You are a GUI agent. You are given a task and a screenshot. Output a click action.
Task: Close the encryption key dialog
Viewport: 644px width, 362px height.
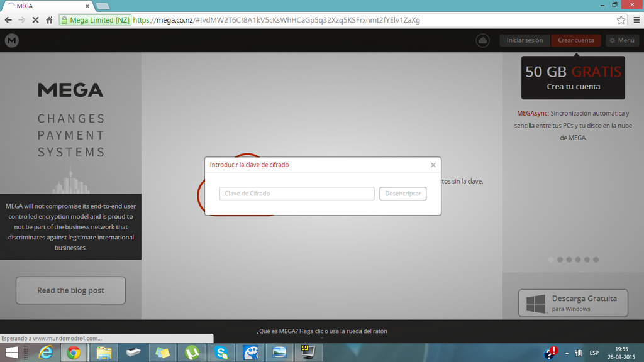[x=433, y=165]
